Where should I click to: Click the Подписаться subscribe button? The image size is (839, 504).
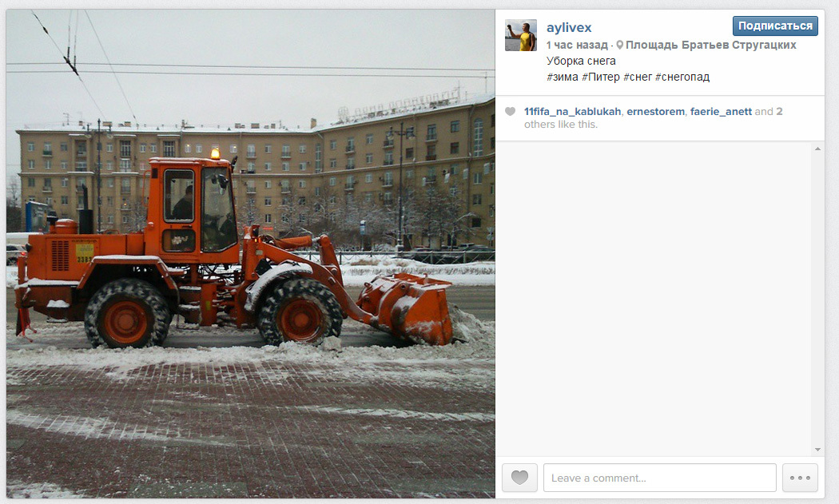(775, 26)
